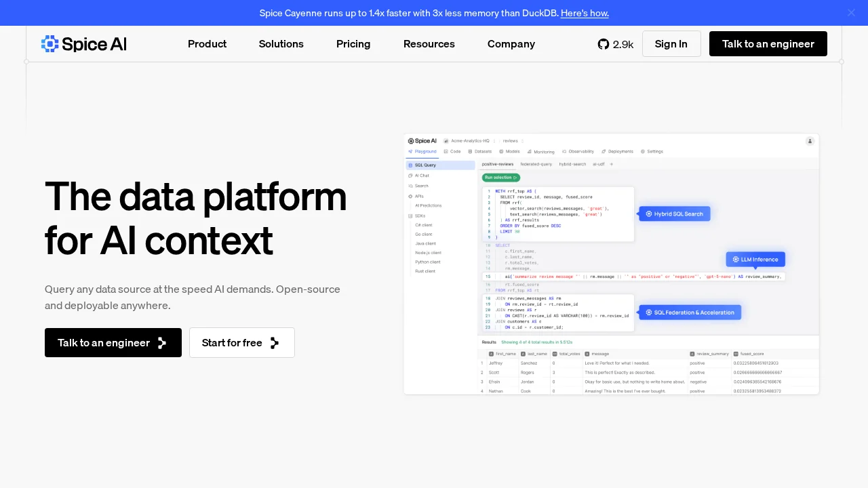Open the Models section
This screenshot has width=868, height=488.
pyautogui.click(x=509, y=151)
